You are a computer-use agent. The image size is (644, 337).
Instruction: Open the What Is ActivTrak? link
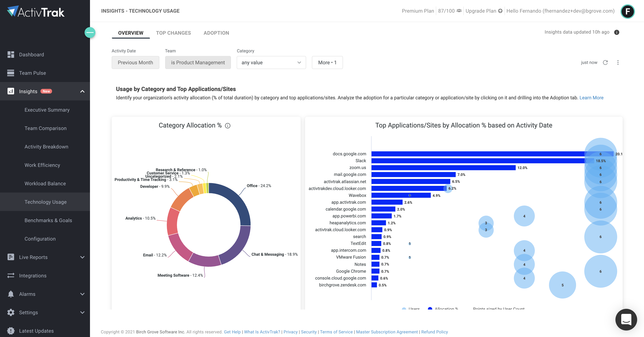point(262,332)
